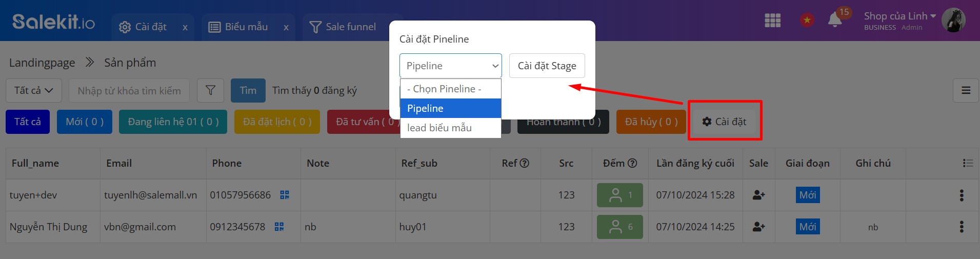Click the blue Tìm search button
The height and width of the screenshot is (259, 980).
pyautogui.click(x=248, y=91)
